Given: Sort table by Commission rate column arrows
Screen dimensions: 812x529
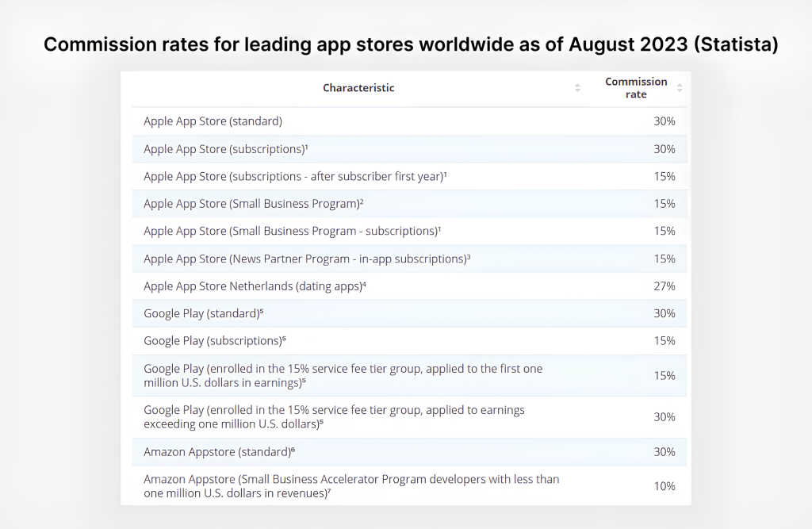Looking at the screenshot, I should click(680, 88).
